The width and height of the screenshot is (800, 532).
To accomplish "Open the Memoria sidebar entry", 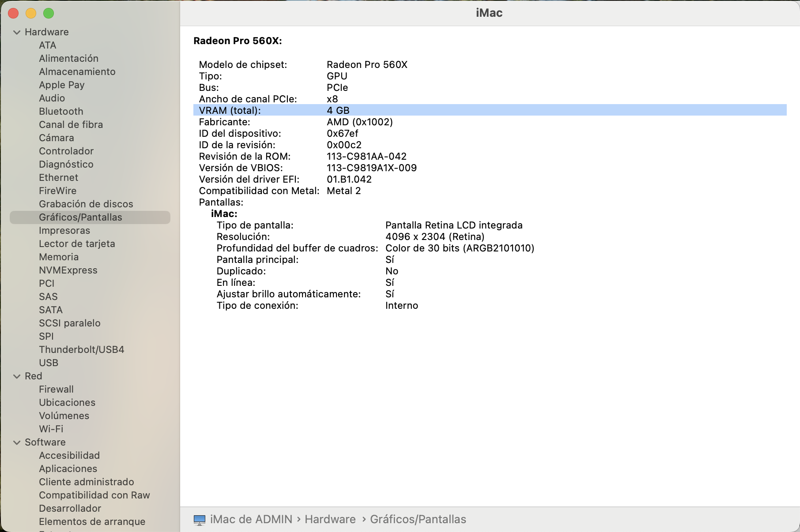I will [x=59, y=257].
